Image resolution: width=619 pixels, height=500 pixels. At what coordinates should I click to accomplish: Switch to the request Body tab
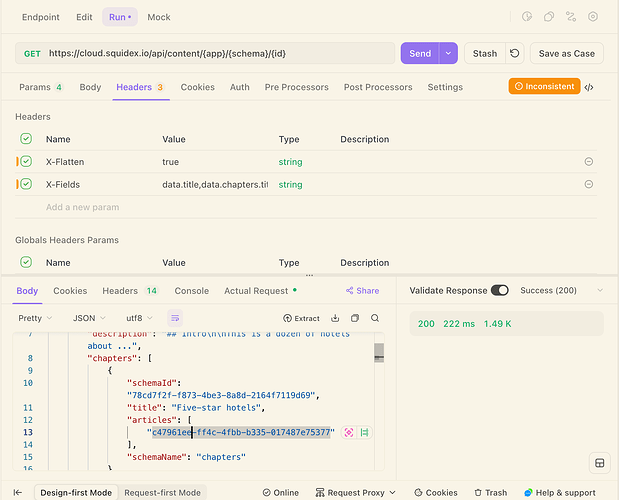90,87
